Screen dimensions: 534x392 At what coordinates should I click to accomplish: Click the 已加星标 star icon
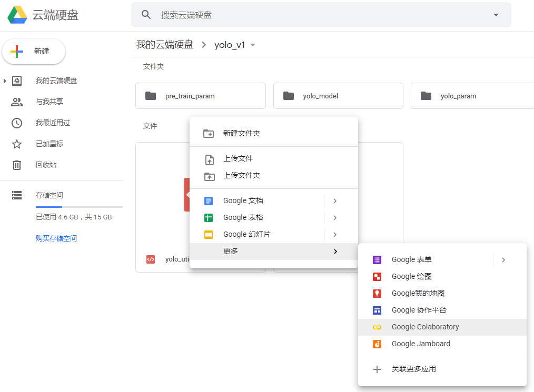click(x=17, y=144)
